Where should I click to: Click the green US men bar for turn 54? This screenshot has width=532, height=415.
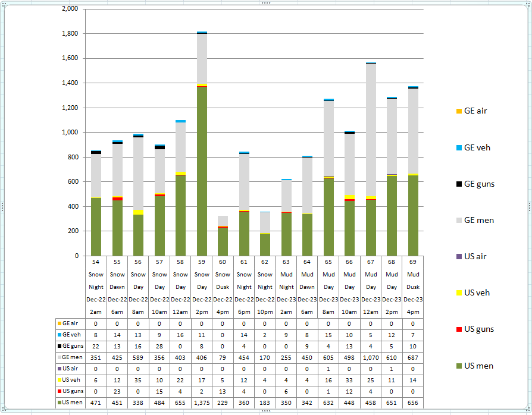click(x=96, y=227)
